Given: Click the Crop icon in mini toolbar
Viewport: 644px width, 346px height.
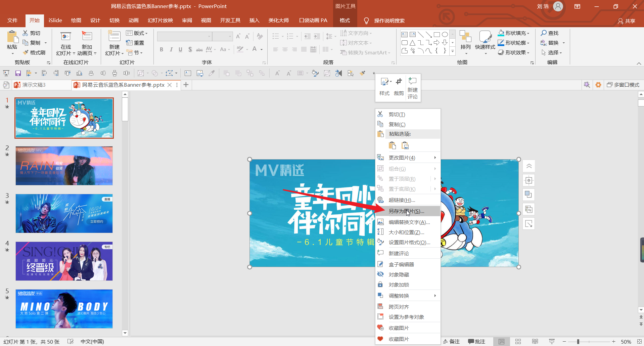Looking at the screenshot, I should [x=399, y=82].
